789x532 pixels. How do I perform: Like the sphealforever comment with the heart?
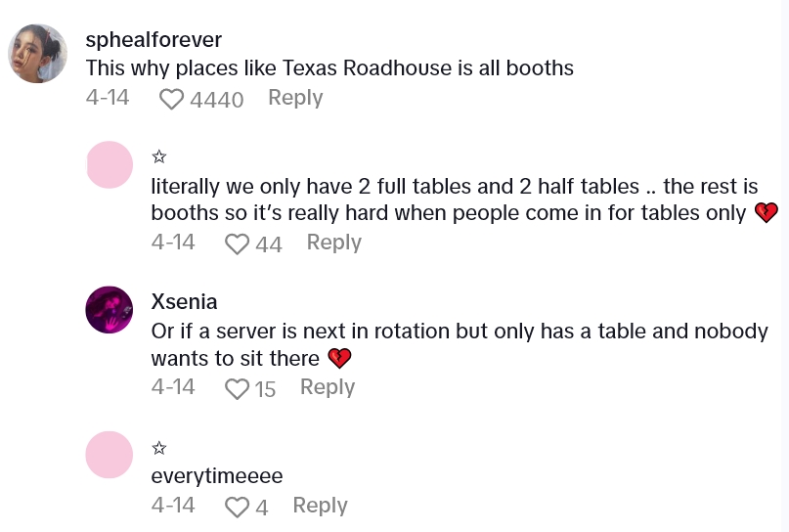(172, 99)
